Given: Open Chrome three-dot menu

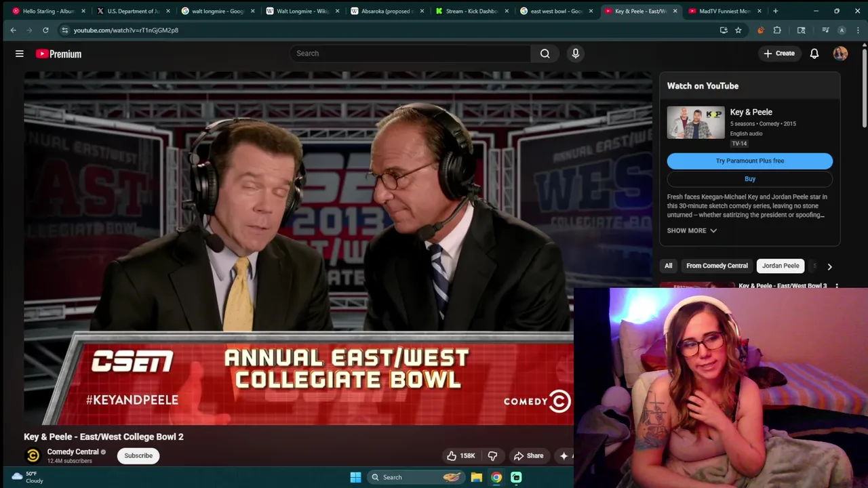Looking at the screenshot, I should pyautogui.click(x=859, y=30).
